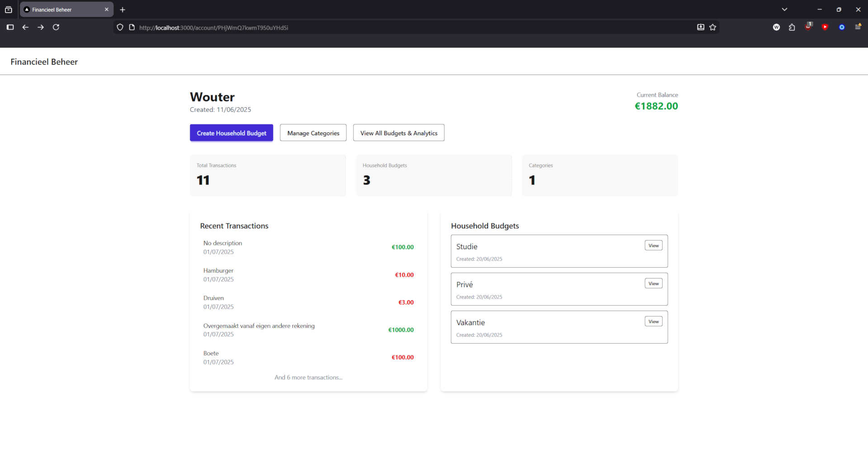Bookmark this page with the star icon
Screen dimensions: 868x468
(x=713, y=28)
